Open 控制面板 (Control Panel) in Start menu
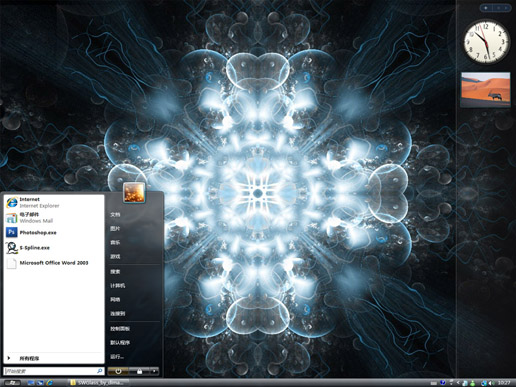This screenshot has height=387, width=516. [x=120, y=329]
